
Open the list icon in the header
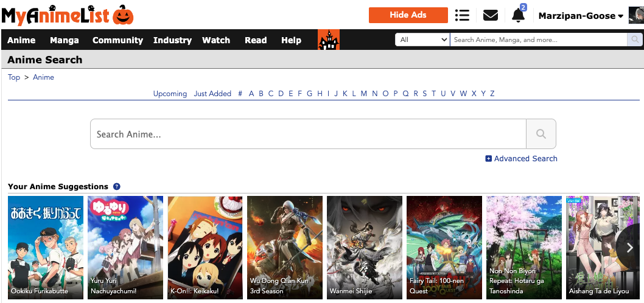click(x=462, y=16)
